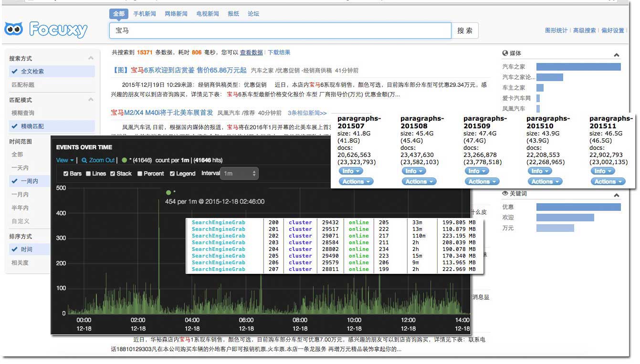Click SearchEngineGrab row 207

(334, 269)
